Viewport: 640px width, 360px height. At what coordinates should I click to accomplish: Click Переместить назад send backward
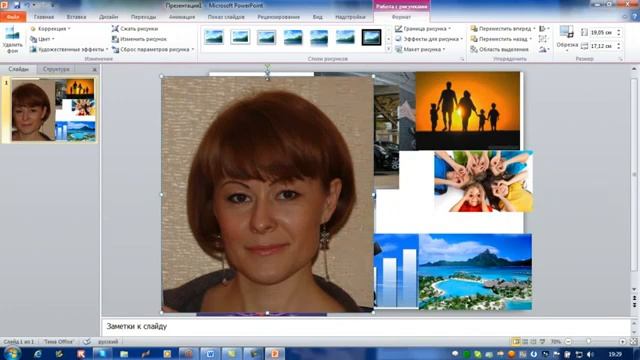[x=501, y=39]
